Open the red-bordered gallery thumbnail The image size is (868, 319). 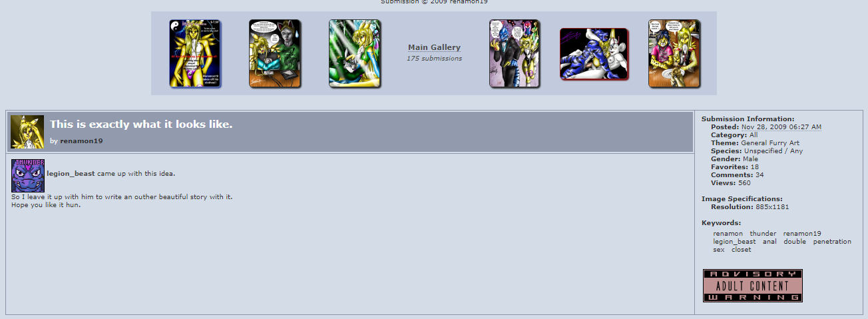click(594, 54)
